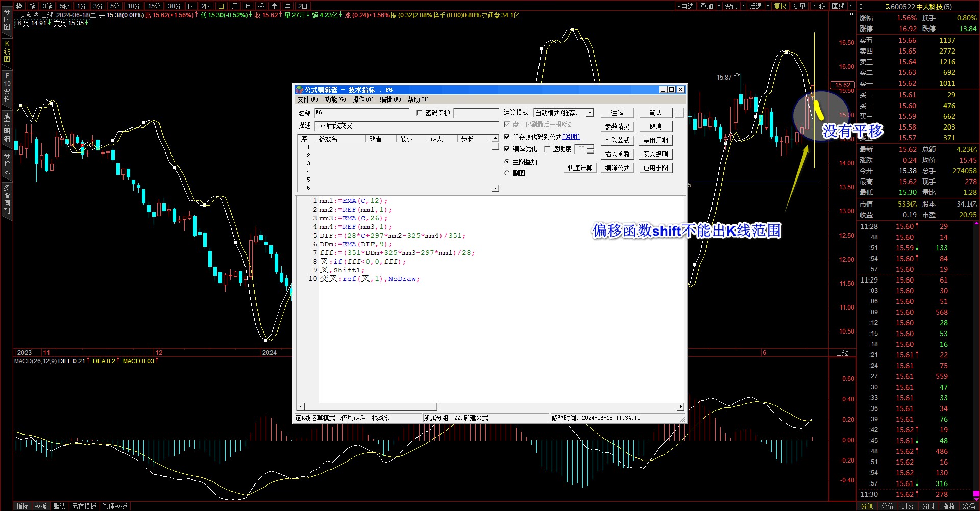Switch to 1分 minute period
Image resolution: width=980 pixels, height=511 pixels.
(x=81, y=6)
